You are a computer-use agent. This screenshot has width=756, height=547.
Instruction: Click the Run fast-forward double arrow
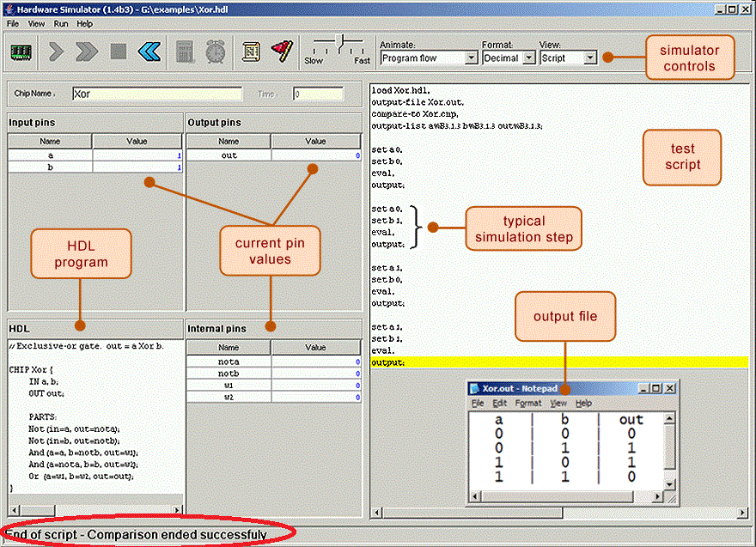(86, 52)
